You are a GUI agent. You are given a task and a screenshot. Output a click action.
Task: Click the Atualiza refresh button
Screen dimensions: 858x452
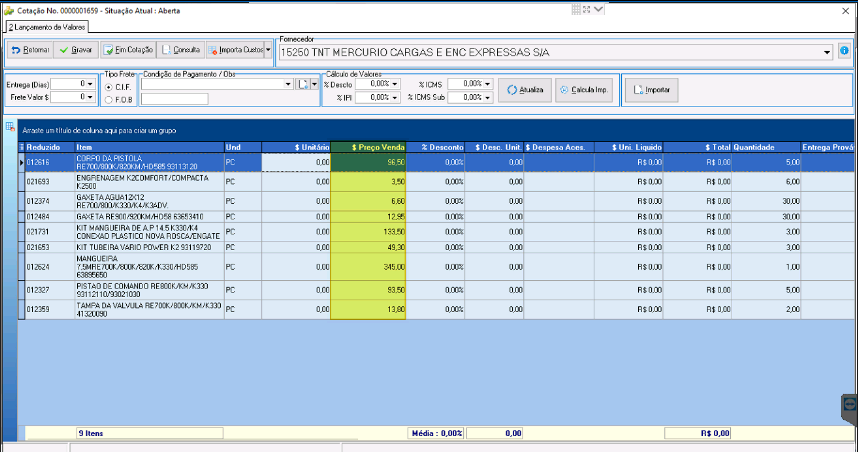point(525,90)
